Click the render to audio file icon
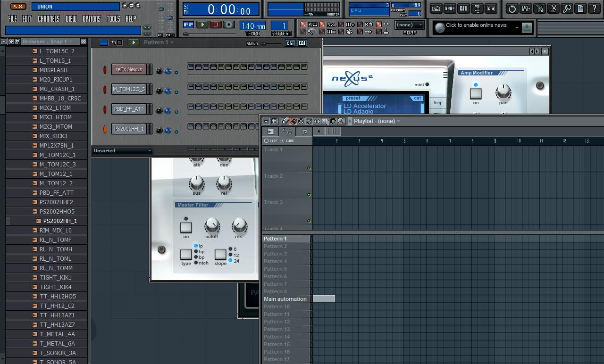The height and width of the screenshot is (364, 604). 539,8
